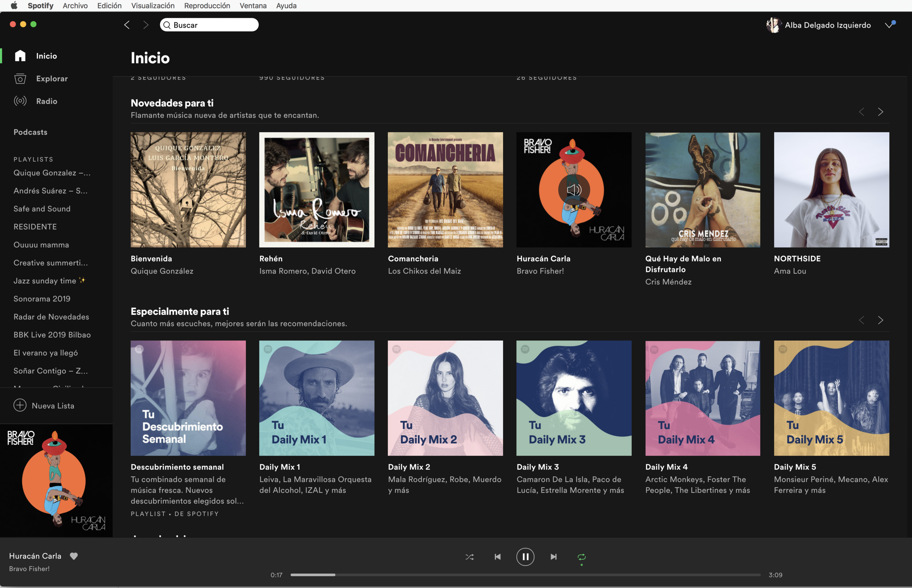Open the Ventana menu
This screenshot has width=912, height=588.
253,5
